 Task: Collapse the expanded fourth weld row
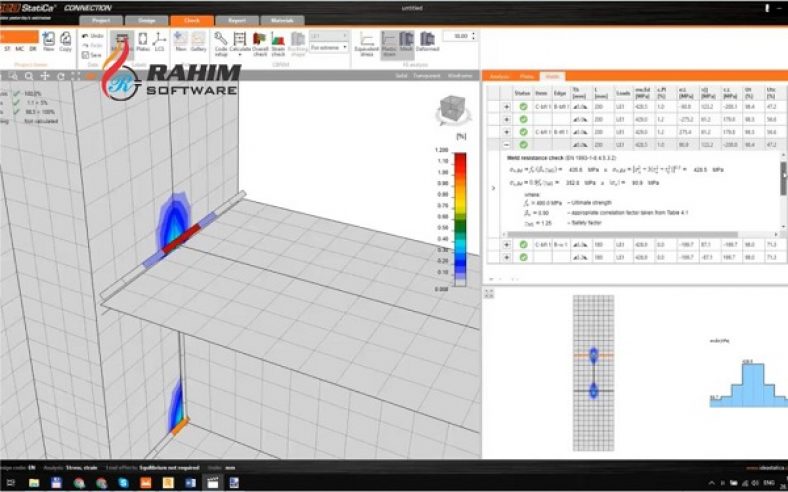pos(507,145)
